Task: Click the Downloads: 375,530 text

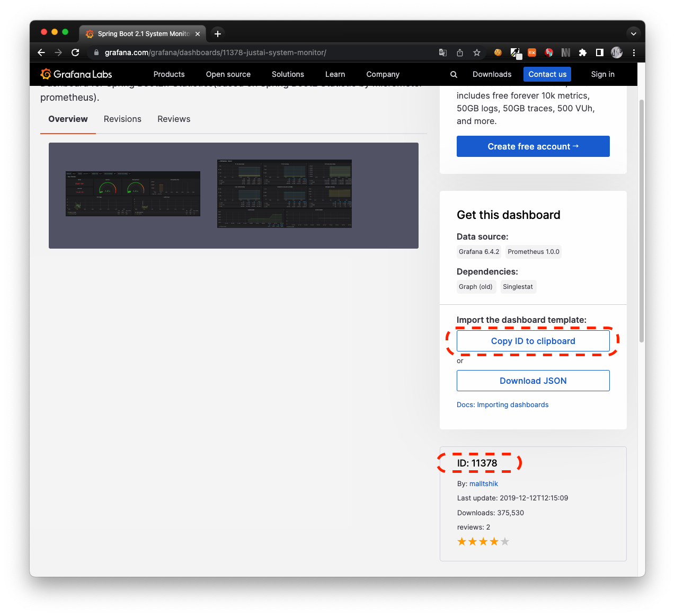Action: point(491,513)
